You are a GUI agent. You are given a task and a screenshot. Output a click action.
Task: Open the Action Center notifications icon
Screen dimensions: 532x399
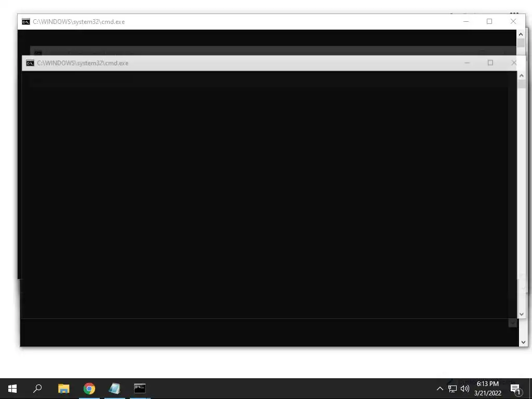516,389
